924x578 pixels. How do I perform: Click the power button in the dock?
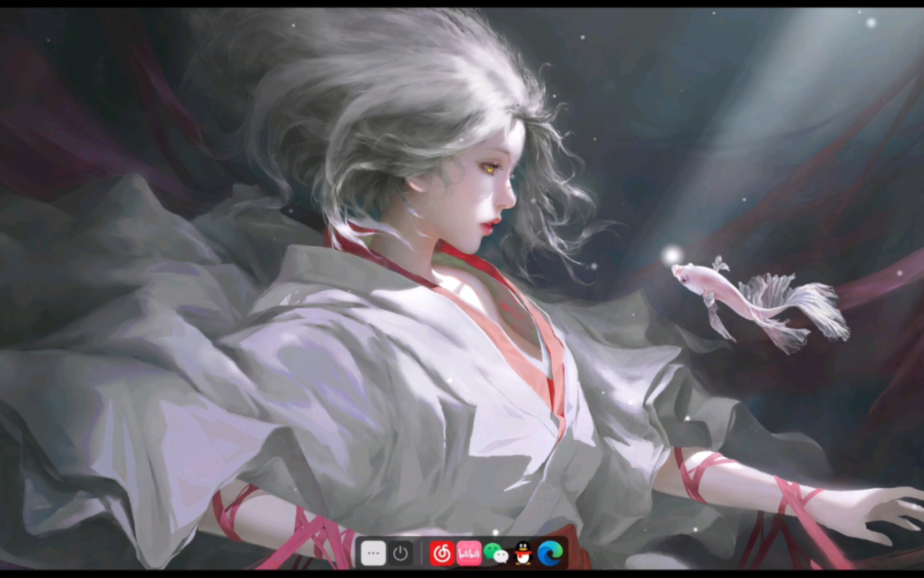point(400,553)
